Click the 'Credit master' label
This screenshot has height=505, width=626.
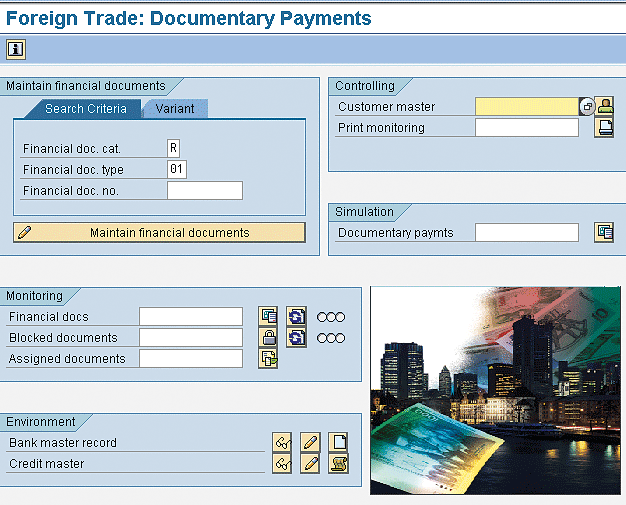47,464
